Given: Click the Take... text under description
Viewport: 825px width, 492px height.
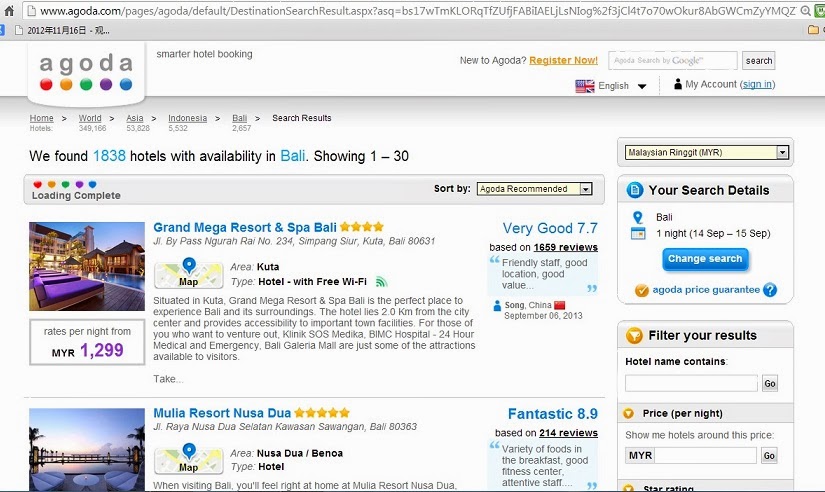Looking at the screenshot, I should pos(168,379).
